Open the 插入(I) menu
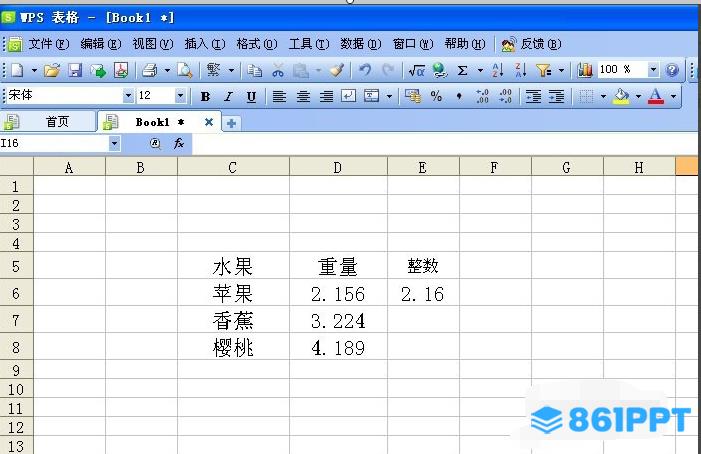701x454 pixels. pos(205,44)
